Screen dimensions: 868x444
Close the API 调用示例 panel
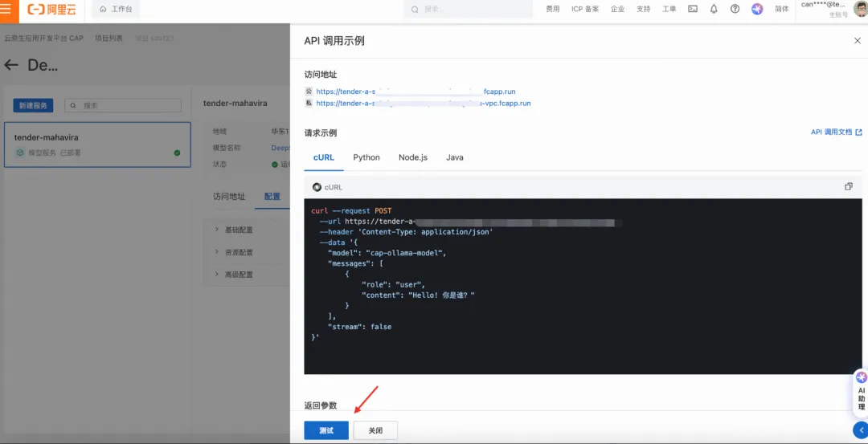(857, 41)
